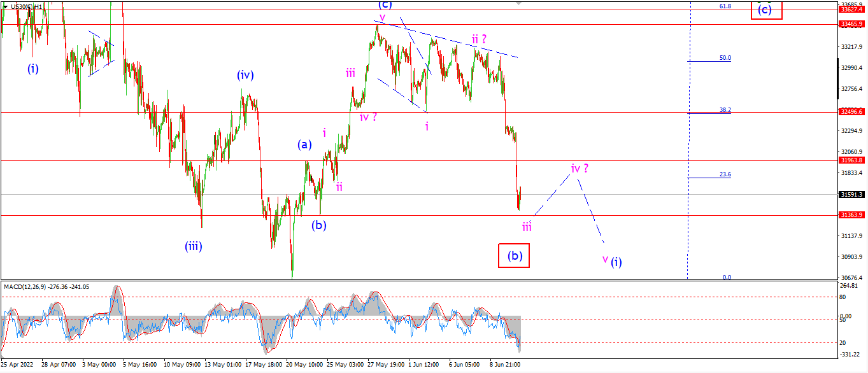
Task: Select the red boxed (c) wave label
Action: coord(765,8)
